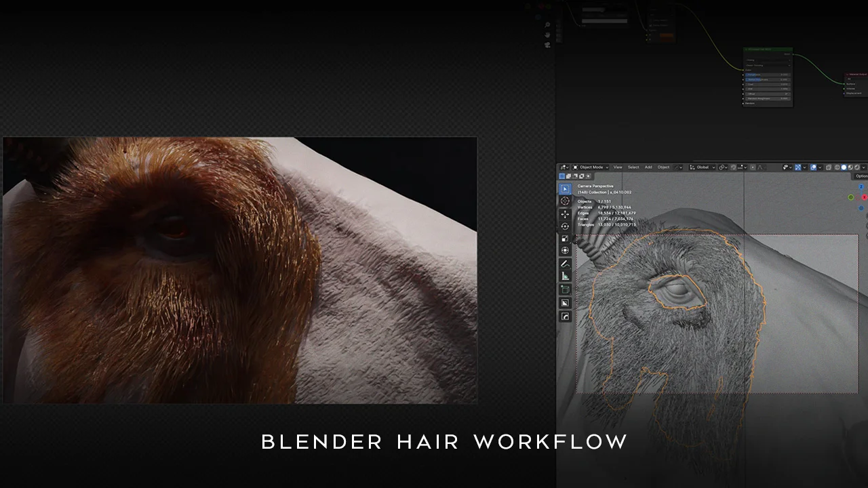Viewport: 868px width, 488px height.
Task: Pick the Annotate tool
Action: [x=565, y=262]
